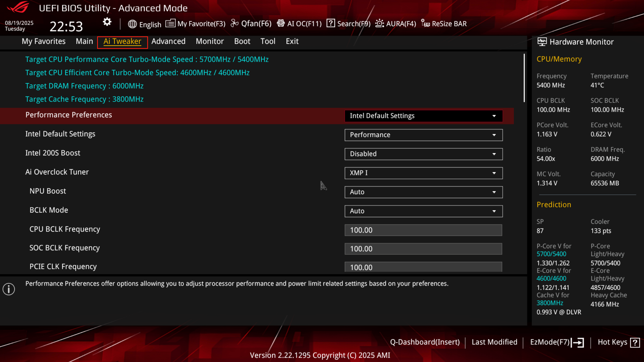
Task: Select Ai Overclock Tuner label
Action: click(57, 172)
